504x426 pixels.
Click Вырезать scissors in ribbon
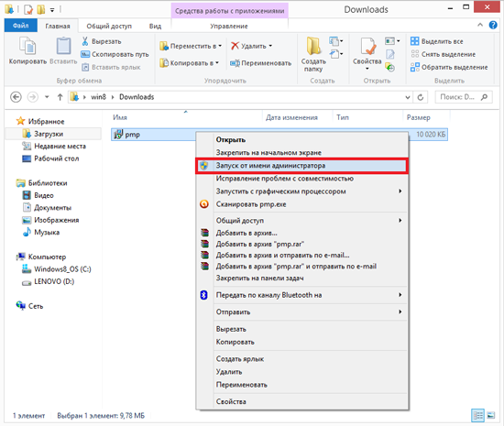(102, 41)
